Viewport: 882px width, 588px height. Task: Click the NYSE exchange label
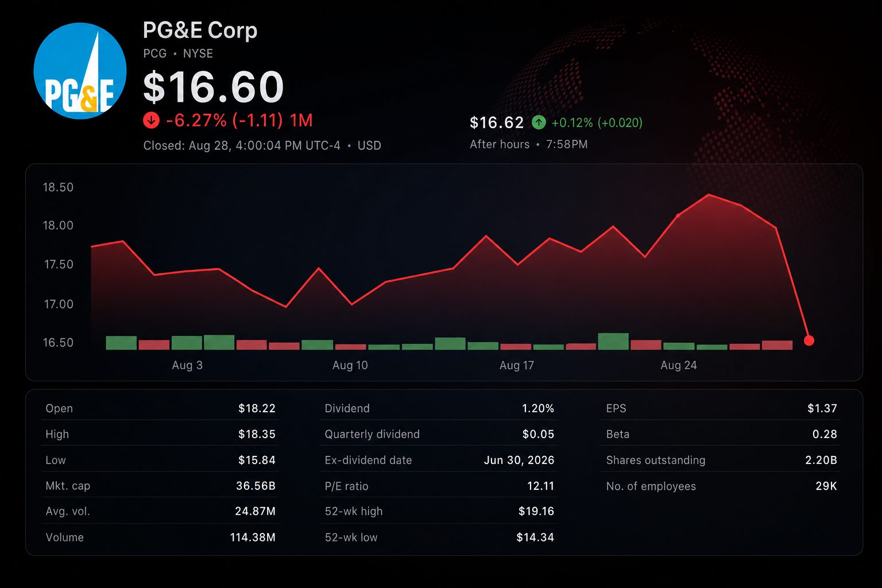198,53
